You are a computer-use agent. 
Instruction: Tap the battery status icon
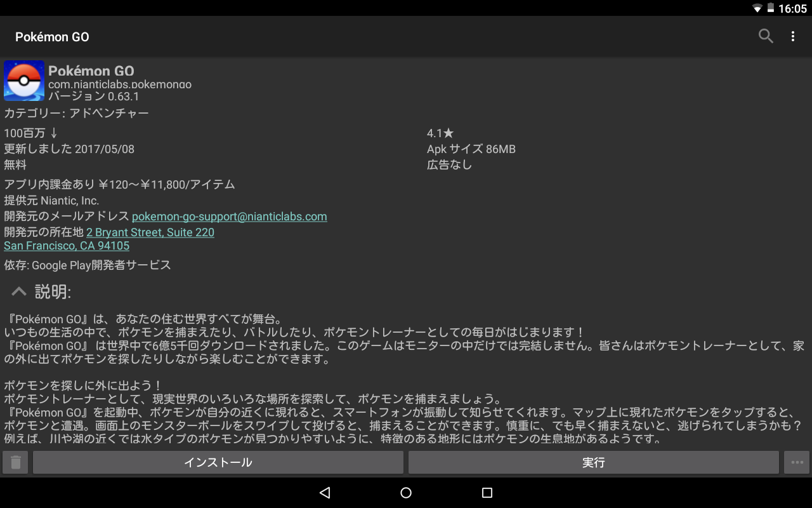pos(771,8)
